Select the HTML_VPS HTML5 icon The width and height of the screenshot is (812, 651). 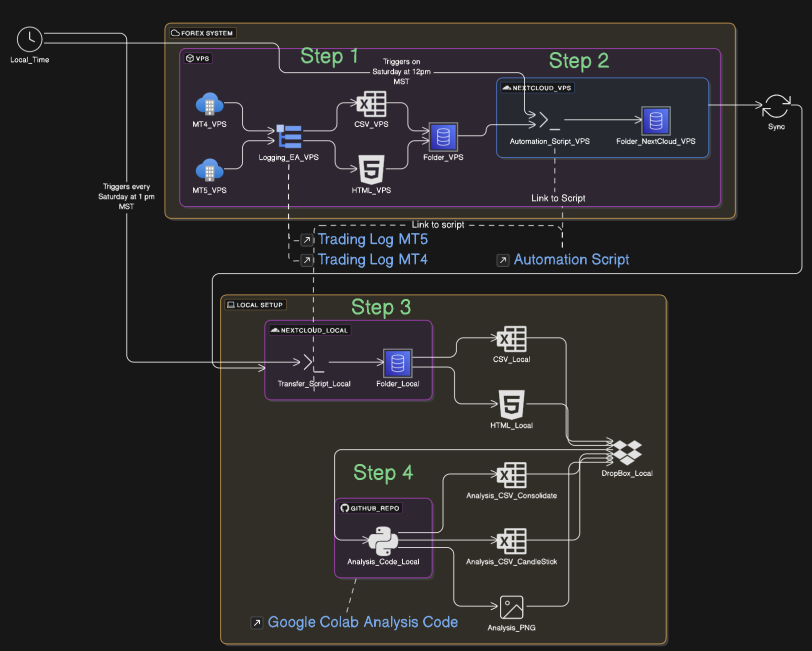pyautogui.click(x=371, y=169)
